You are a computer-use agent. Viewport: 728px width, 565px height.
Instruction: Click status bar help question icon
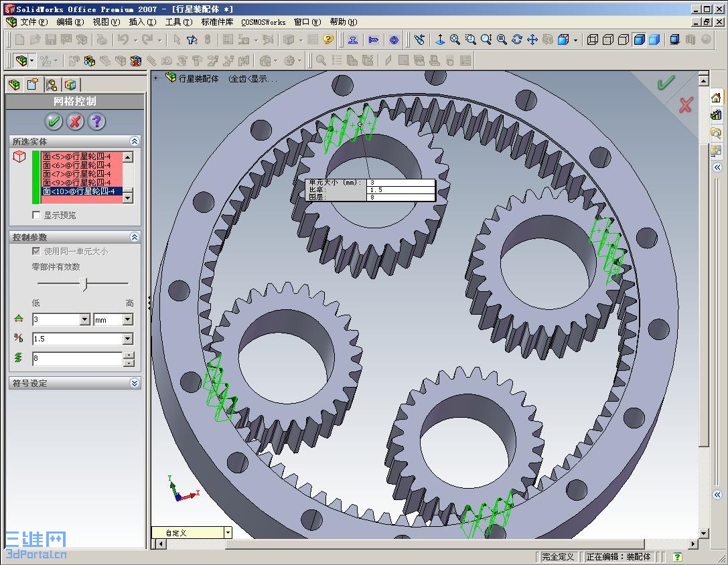tap(677, 557)
